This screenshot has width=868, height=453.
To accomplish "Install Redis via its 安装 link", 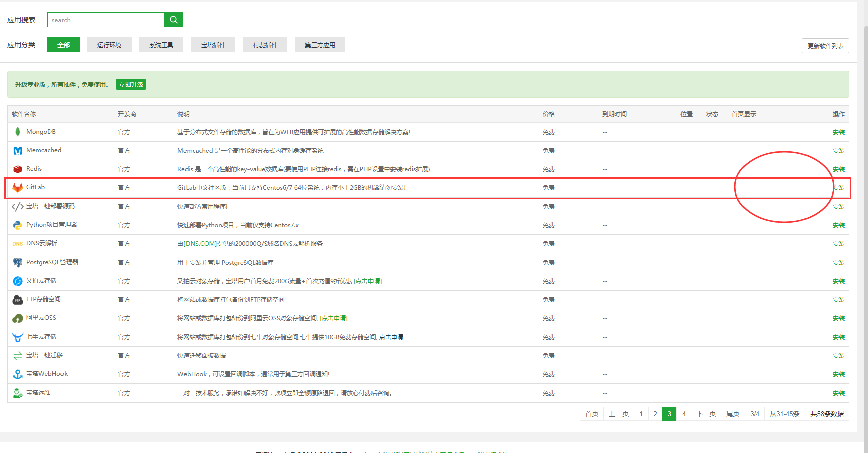I will click(839, 169).
